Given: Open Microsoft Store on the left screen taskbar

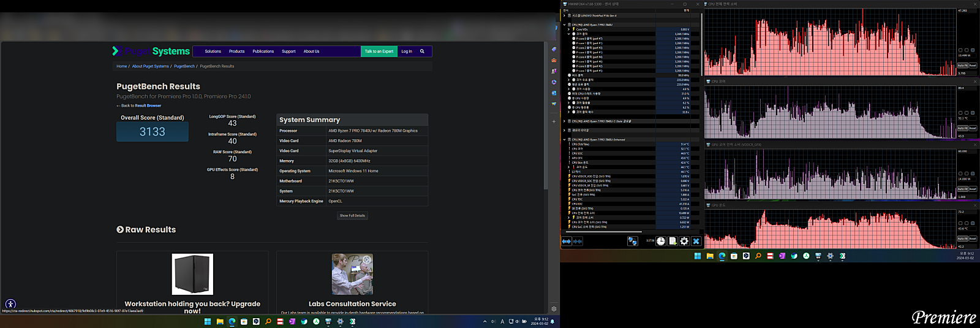Looking at the screenshot, I should tap(244, 321).
